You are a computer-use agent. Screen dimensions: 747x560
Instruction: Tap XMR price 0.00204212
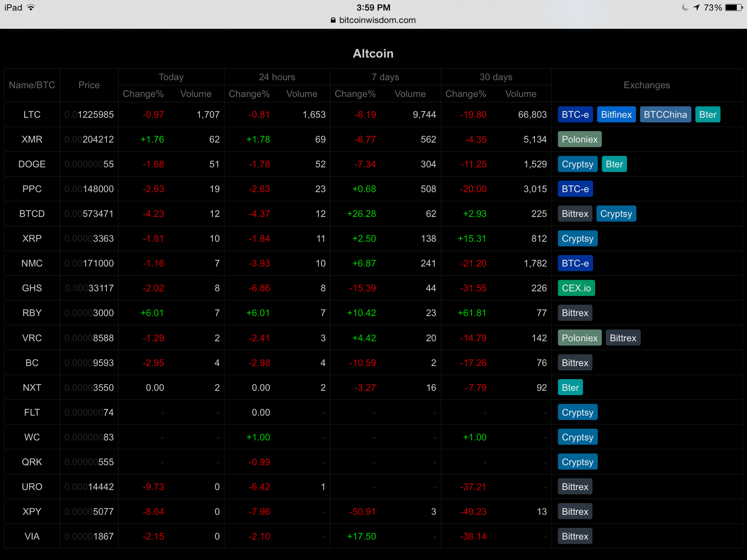89,139
